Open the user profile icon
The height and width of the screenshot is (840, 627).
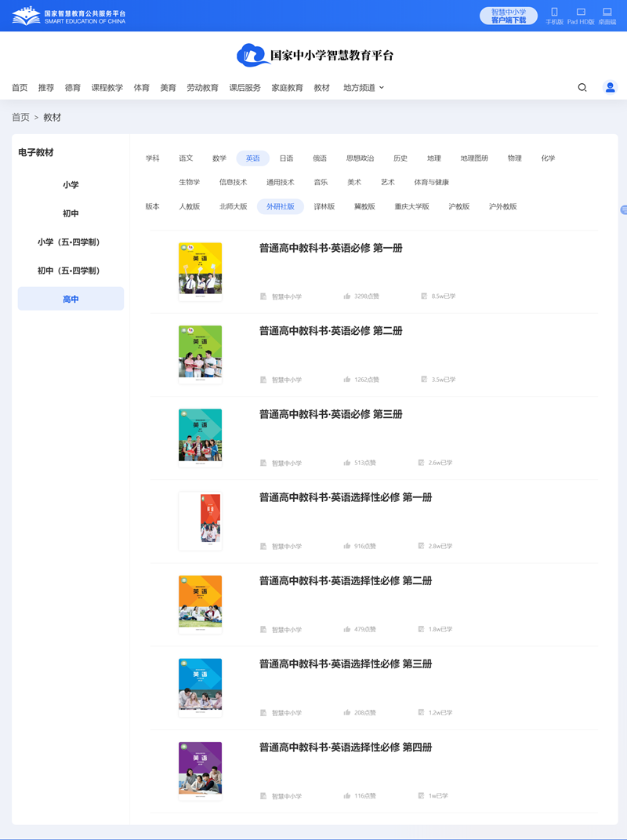610,87
